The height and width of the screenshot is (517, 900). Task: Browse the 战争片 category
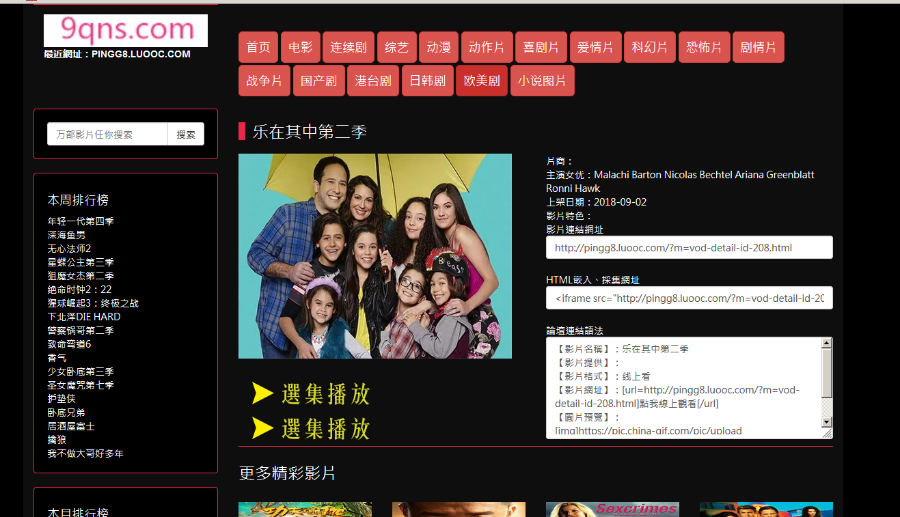[x=264, y=81]
